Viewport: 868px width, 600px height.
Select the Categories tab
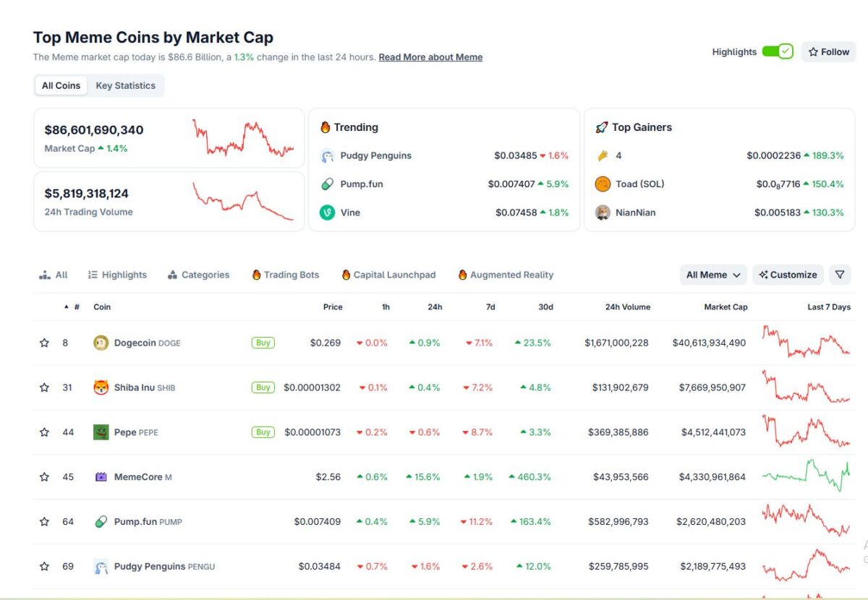point(198,275)
